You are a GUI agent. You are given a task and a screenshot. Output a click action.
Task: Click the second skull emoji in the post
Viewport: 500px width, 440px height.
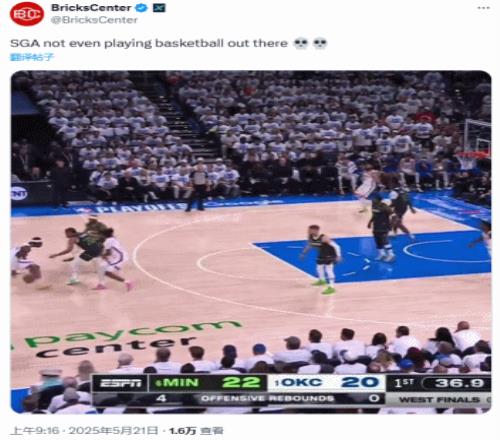[x=320, y=43]
